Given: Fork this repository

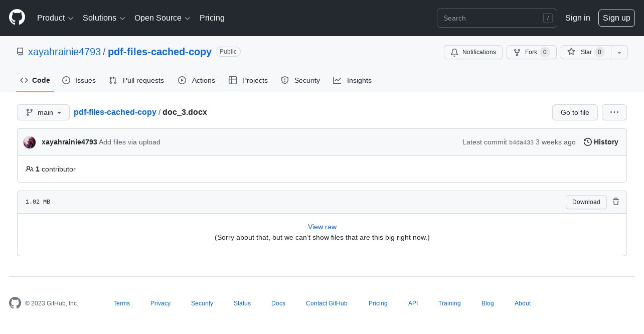Looking at the screenshot, I should point(532,52).
